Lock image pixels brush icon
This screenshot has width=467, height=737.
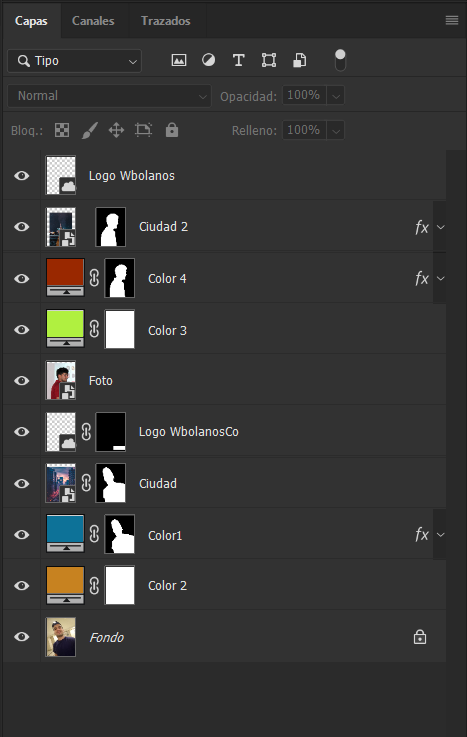tap(89, 130)
